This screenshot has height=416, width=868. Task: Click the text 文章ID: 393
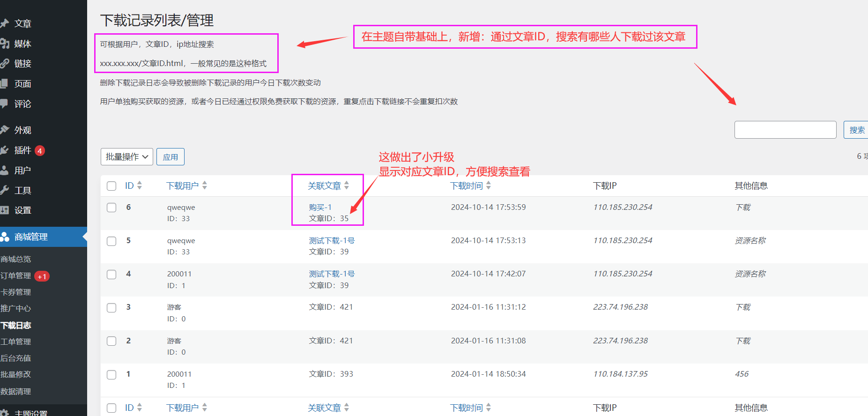click(331, 374)
